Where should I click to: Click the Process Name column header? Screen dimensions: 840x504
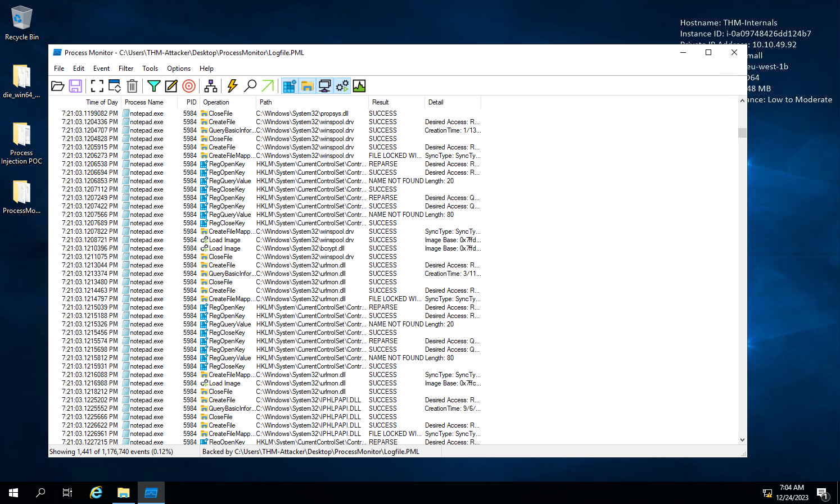[149, 102]
